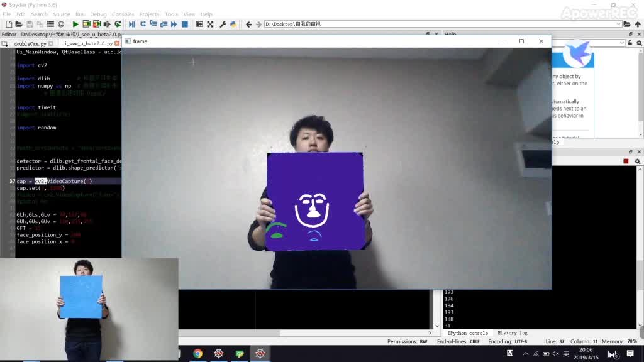Open the Debug menu
Viewport: 644px width, 362px height.
(x=98, y=14)
